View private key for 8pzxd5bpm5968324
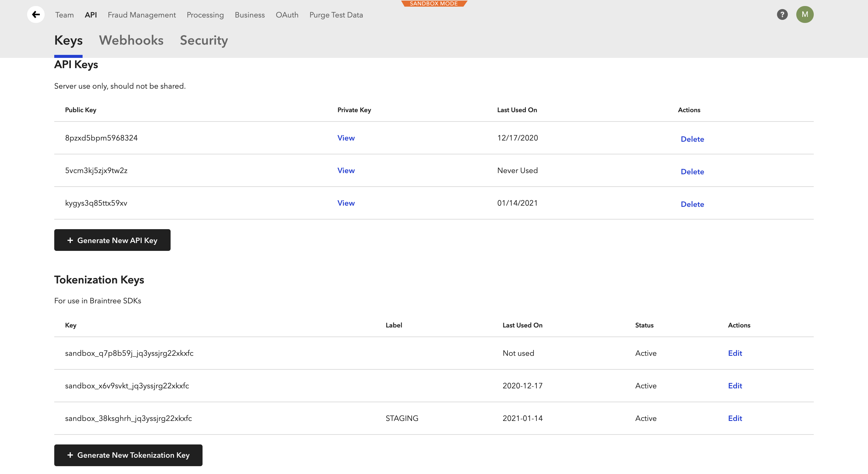The width and height of the screenshot is (868, 474). (346, 138)
